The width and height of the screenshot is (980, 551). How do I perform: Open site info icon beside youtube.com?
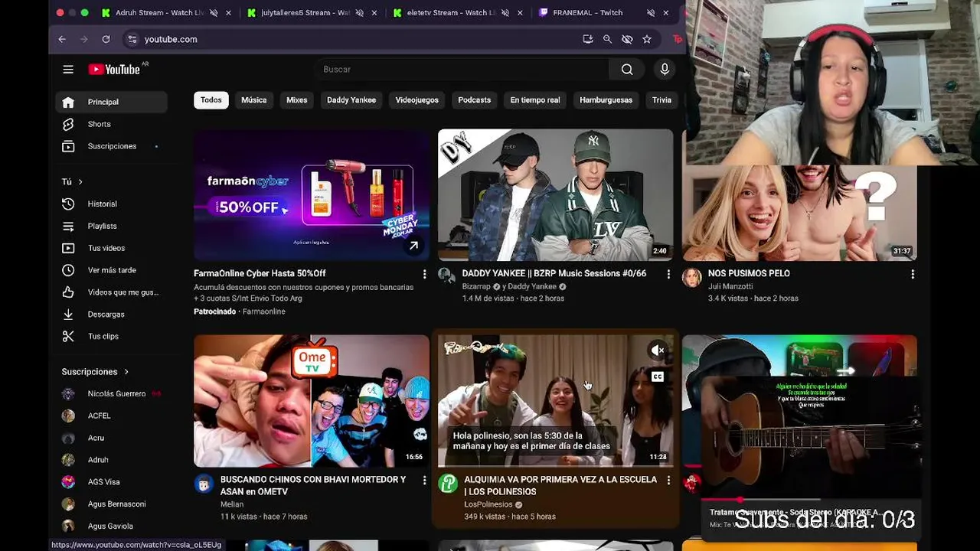[132, 39]
